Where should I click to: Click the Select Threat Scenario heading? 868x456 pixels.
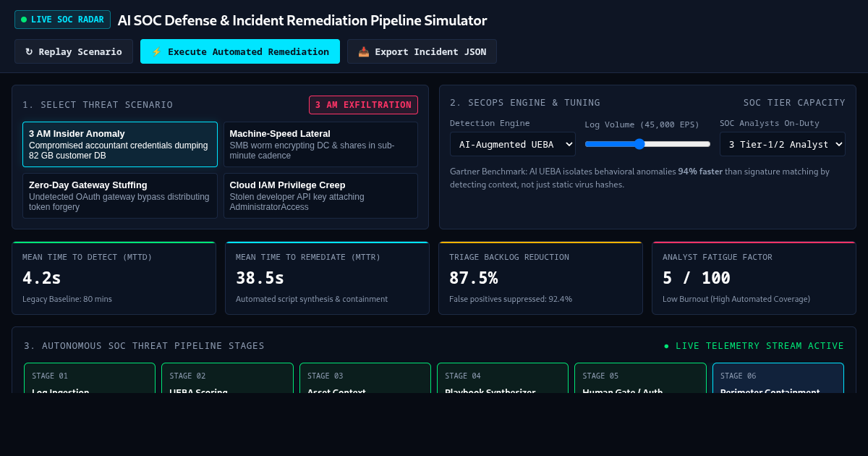pos(98,105)
